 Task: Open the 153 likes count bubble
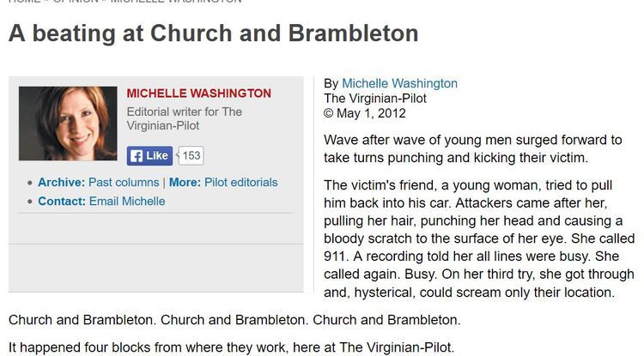click(191, 156)
